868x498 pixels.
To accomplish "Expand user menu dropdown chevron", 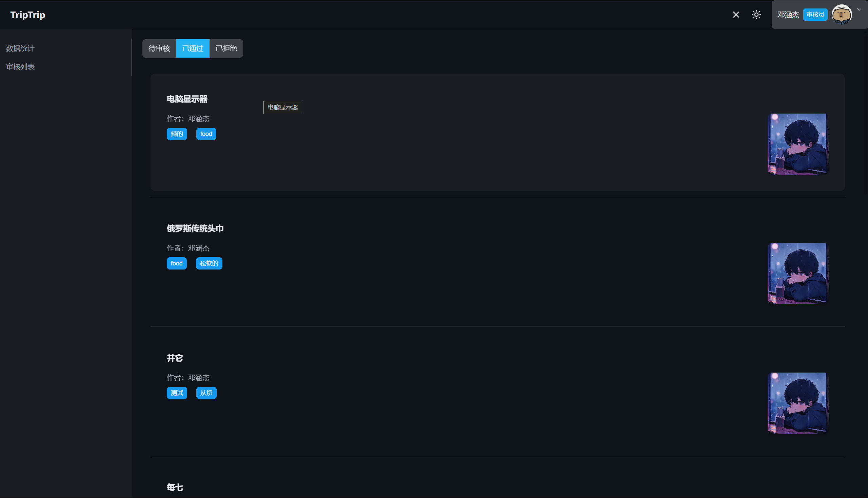I will 859,9.
